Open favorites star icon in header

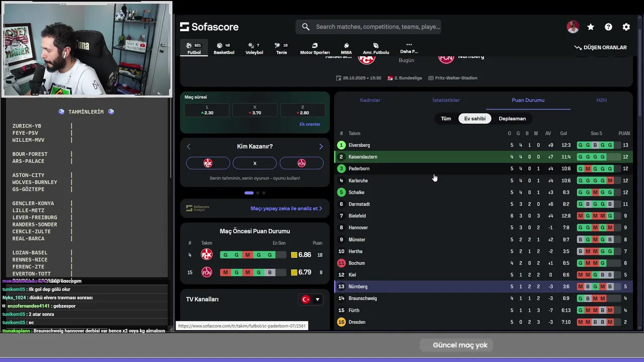click(591, 27)
